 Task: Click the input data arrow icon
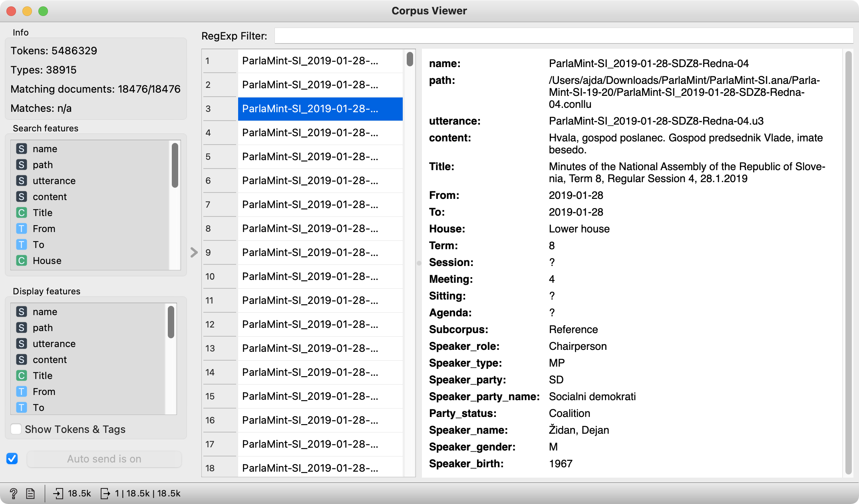[x=58, y=494]
